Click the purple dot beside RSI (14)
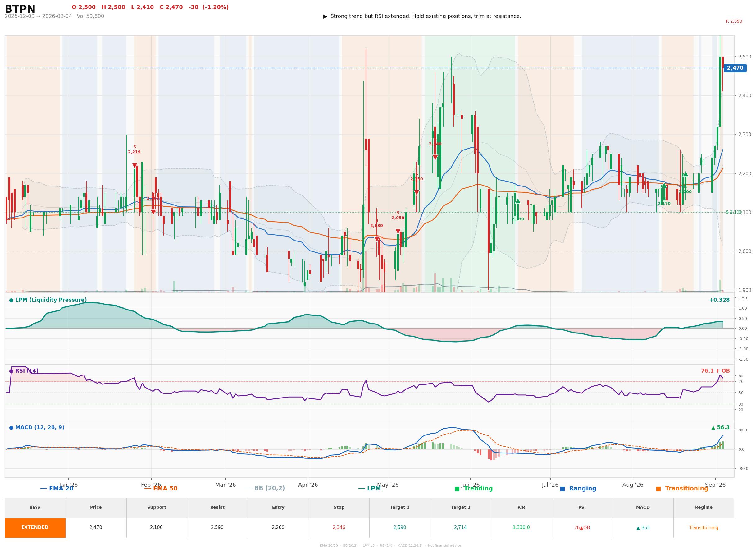The image size is (756, 552). coord(11,371)
